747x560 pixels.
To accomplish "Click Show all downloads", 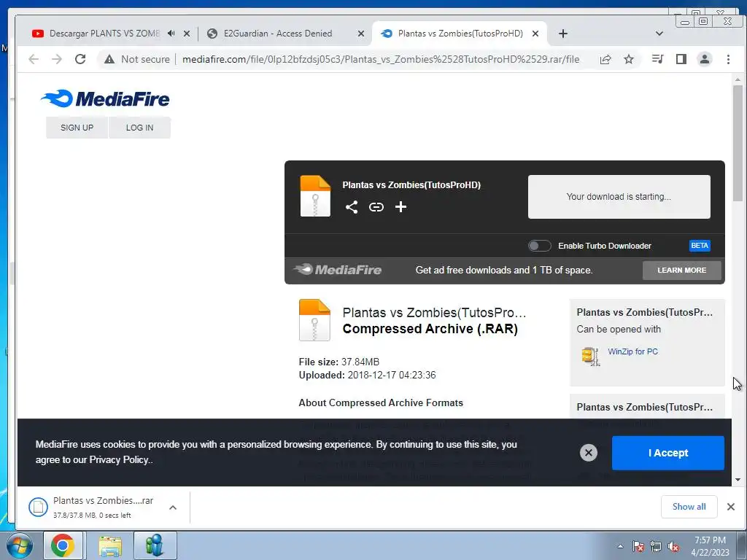I will pyautogui.click(x=689, y=507).
